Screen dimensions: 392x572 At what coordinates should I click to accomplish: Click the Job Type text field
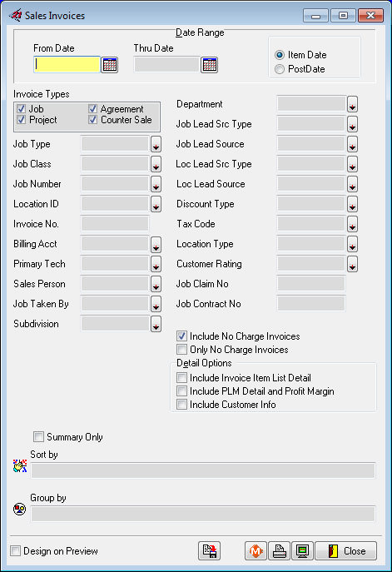[115, 144]
